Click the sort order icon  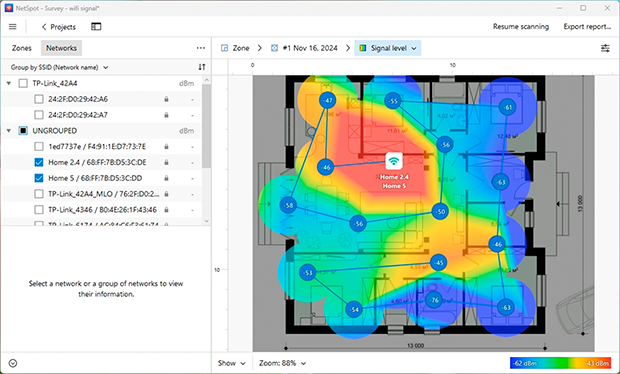point(202,67)
